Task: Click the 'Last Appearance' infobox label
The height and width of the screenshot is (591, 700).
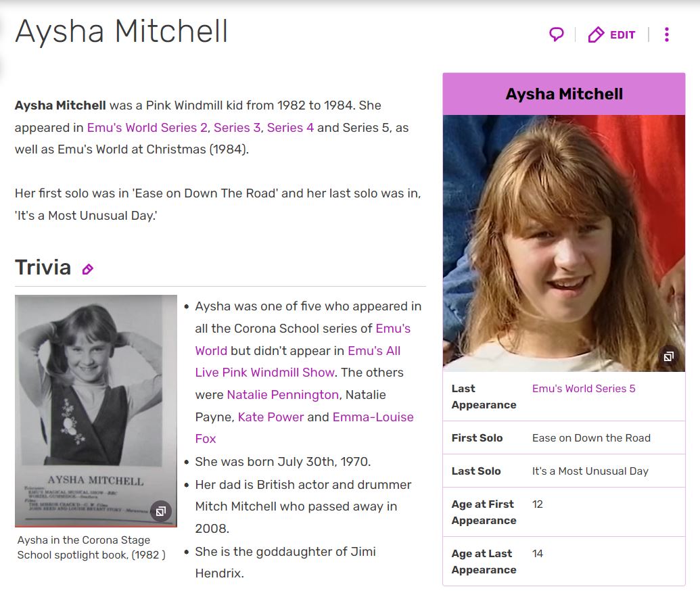Action: [x=484, y=397]
